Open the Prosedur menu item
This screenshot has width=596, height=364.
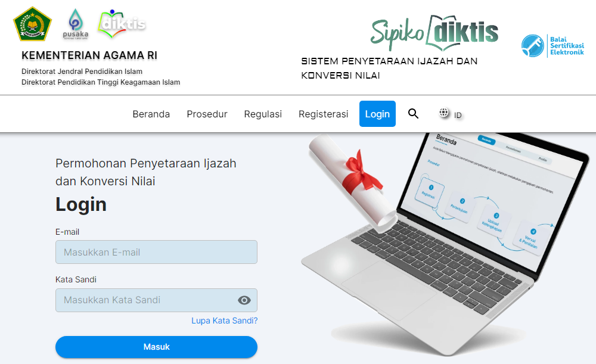(207, 114)
